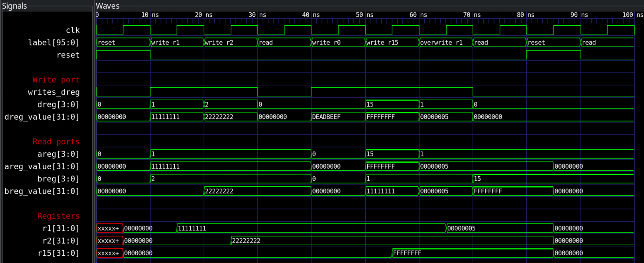Viewport: 644px width, 263px height.
Task: Click the red xxxxx+ value in r2 waveform
Action: (x=110, y=241)
